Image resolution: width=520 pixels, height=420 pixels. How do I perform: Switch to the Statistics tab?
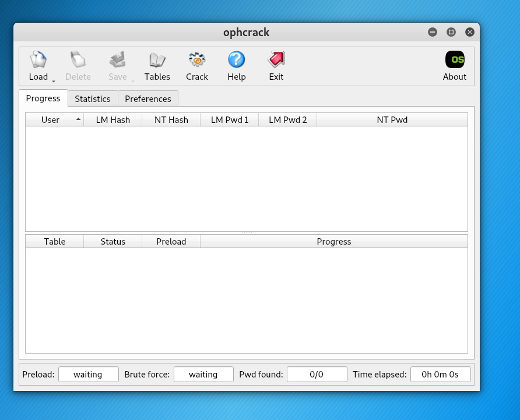coord(93,99)
